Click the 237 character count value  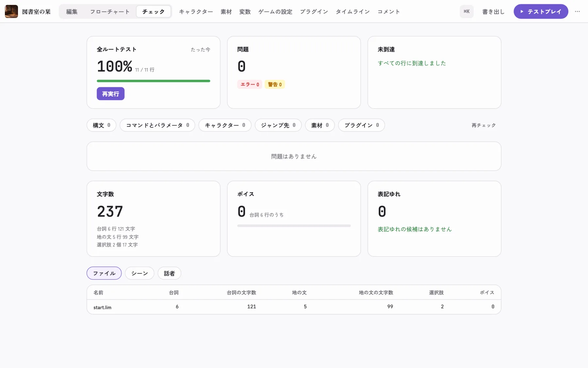(110, 211)
